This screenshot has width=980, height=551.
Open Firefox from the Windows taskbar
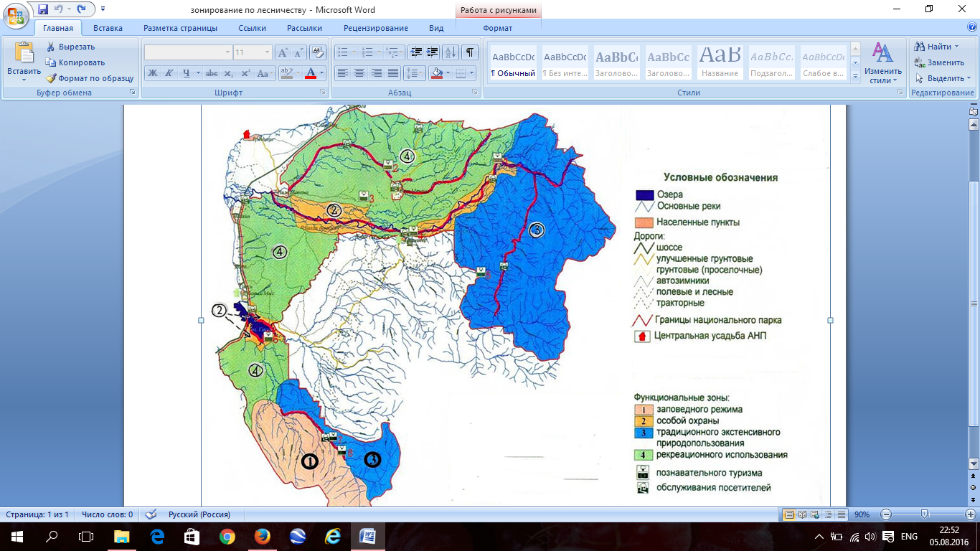[x=261, y=537]
